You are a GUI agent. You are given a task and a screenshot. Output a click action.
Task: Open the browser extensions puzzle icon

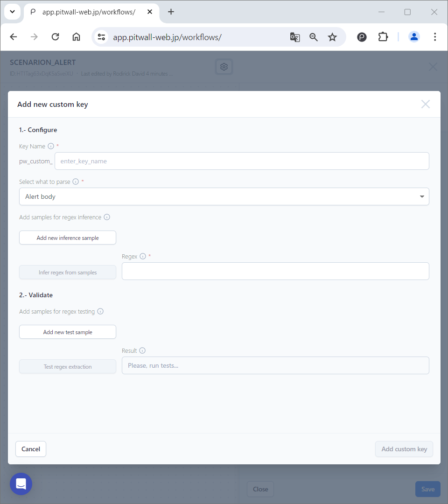[383, 37]
